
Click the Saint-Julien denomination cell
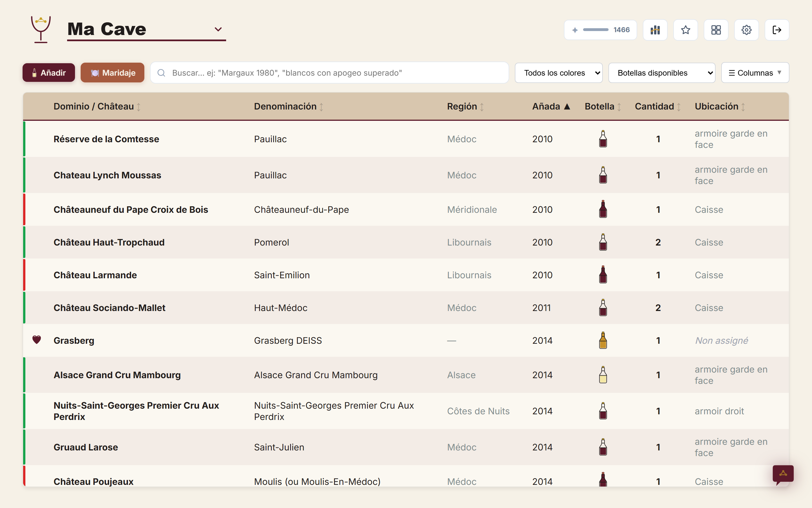coord(279,447)
